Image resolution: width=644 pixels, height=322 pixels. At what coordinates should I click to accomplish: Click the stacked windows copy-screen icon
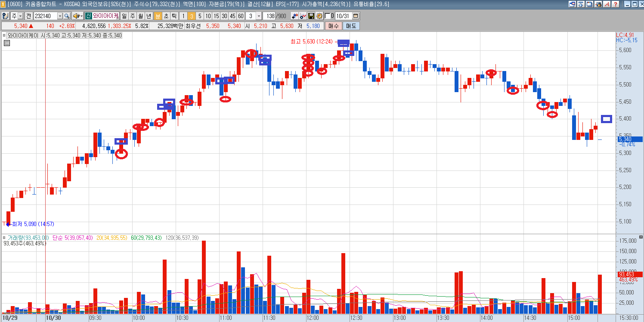(x=589, y=4)
